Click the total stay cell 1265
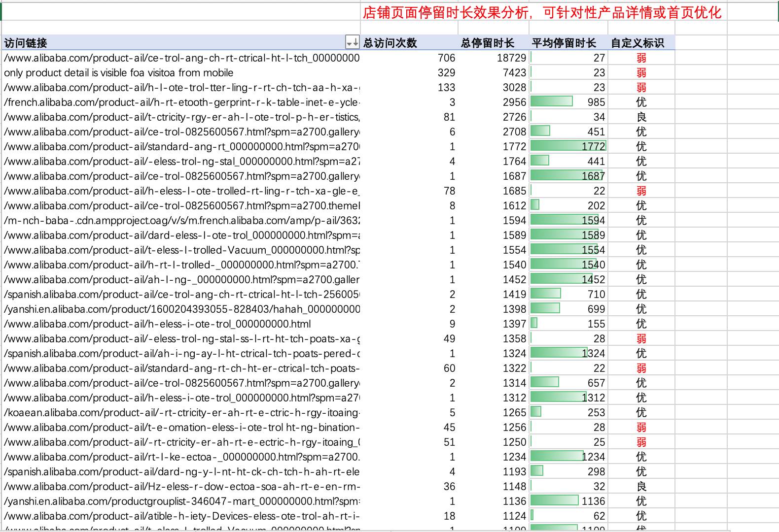The image size is (779, 532). pyautogui.click(x=494, y=412)
